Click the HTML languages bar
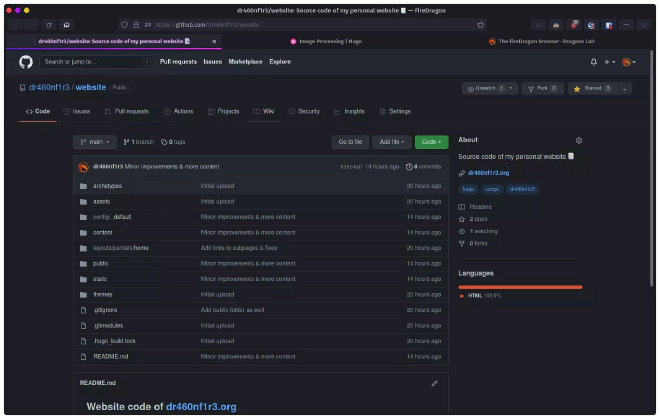Viewport: 660px width, 419px height. click(520, 287)
